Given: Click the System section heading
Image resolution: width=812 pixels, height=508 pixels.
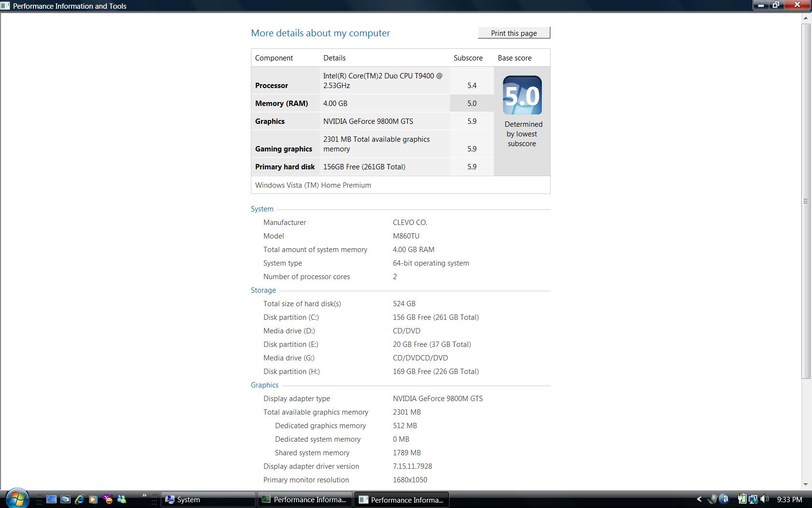Looking at the screenshot, I should (x=262, y=209).
